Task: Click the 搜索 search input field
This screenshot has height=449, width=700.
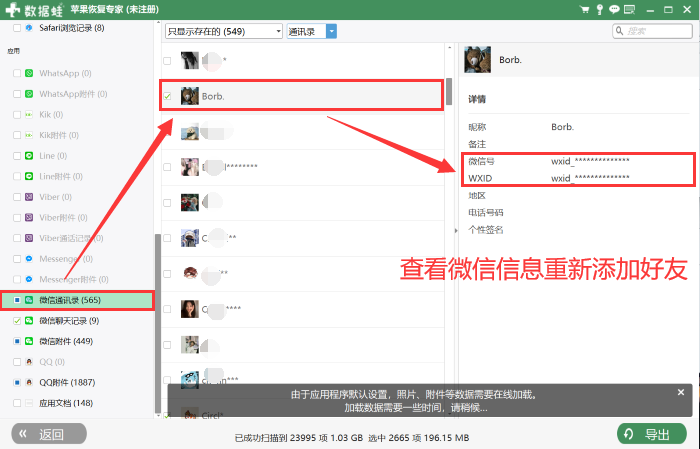Action: [x=653, y=31]
